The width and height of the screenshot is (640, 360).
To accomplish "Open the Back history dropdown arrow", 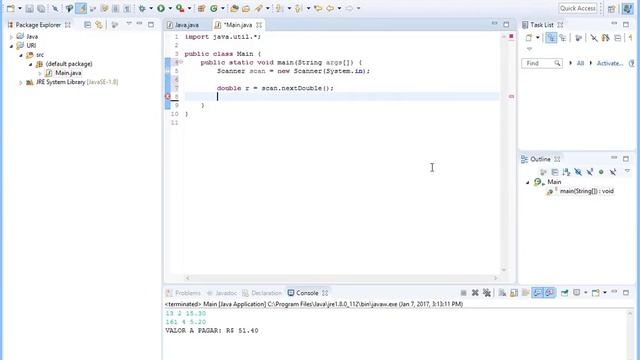I will pos(339,8).
